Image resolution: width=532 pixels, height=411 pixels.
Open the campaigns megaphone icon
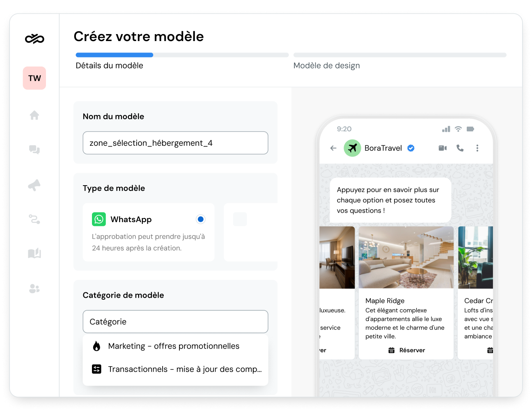34,185
